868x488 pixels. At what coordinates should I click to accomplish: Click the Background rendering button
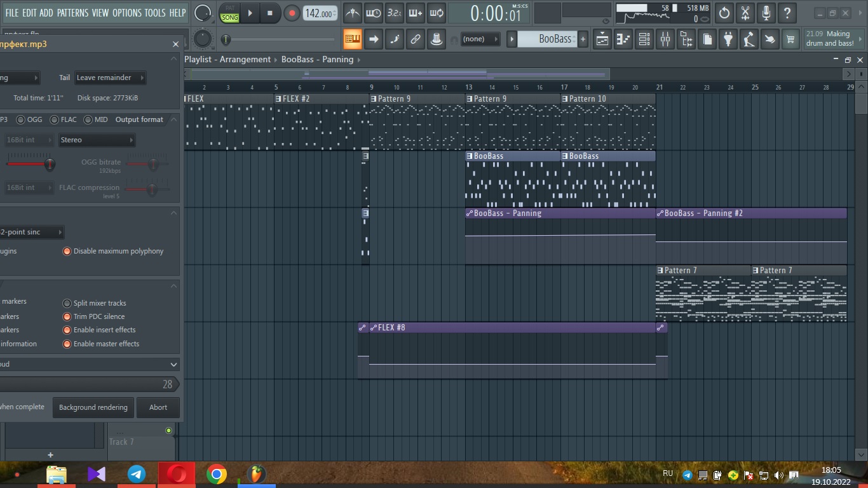pyautogui.click(x=93, y=407)
